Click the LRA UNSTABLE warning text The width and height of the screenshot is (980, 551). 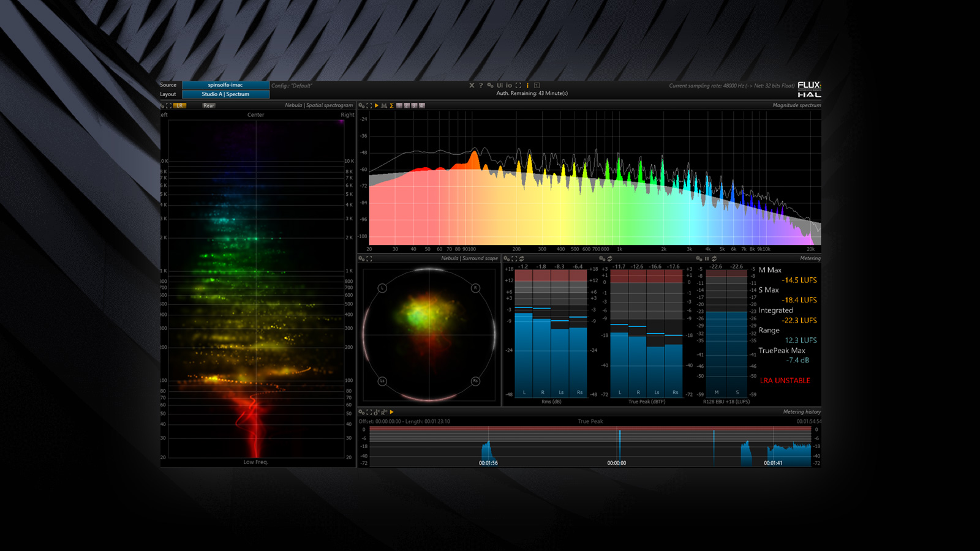point(785,380)
